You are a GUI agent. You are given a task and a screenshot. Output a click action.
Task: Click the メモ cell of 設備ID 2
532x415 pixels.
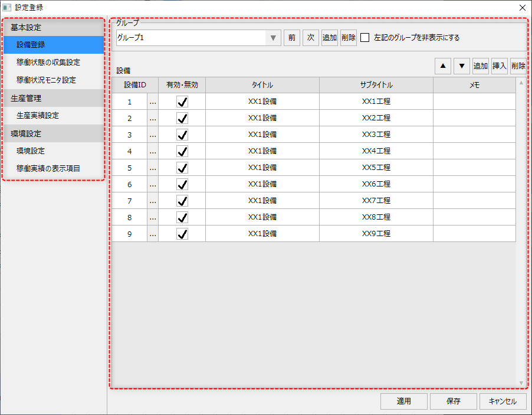click(x=474, y=117)
